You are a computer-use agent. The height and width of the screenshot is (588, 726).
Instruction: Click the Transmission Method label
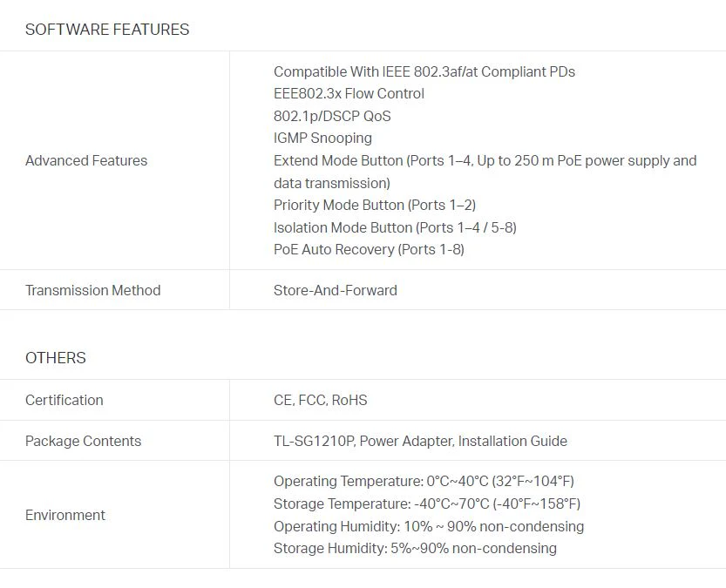[93, 290]
